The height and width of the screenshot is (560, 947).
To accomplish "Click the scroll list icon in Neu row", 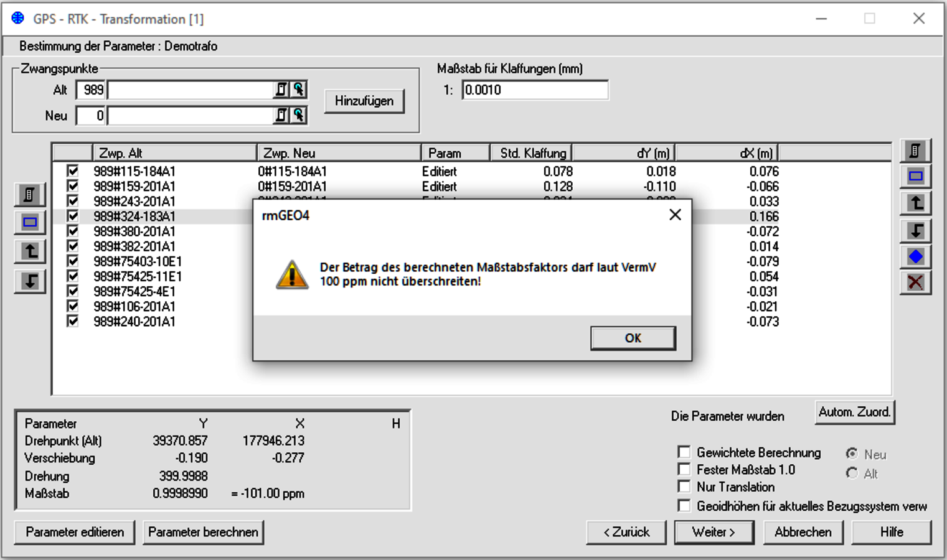I will tap(281, 115).
